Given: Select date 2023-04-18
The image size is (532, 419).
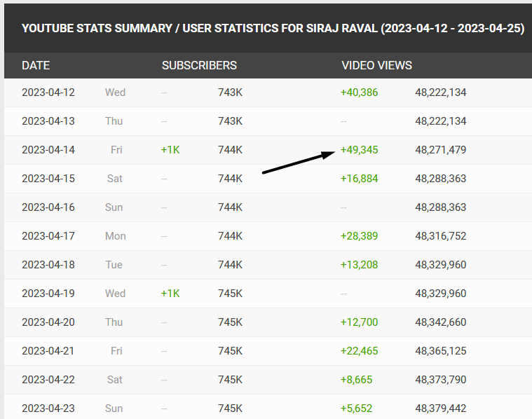Looking at the screenshot, I should (x=48, y=265).
